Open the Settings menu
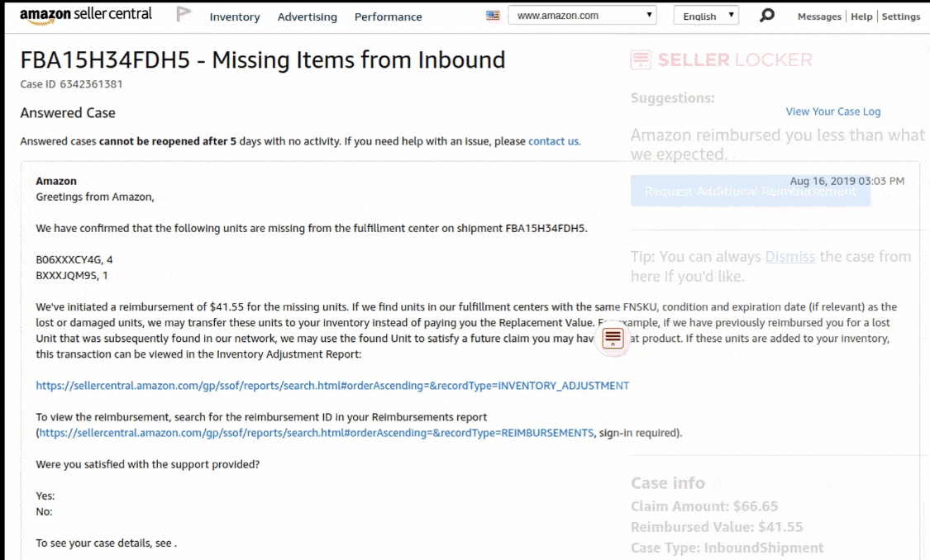Viewport: 930px width, 560px height. [901, 17]
